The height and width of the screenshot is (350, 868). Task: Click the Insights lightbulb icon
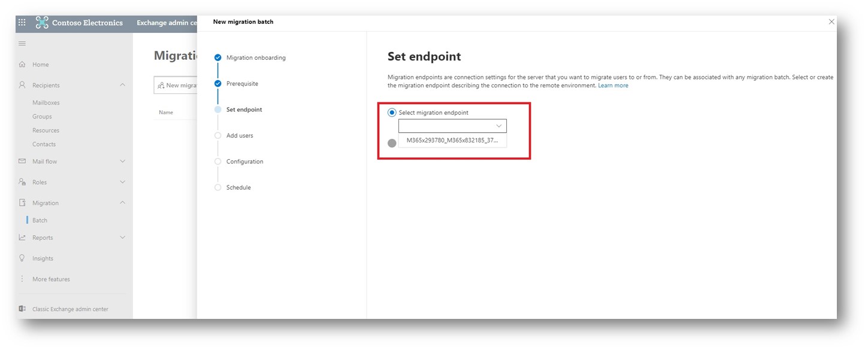click(x=22, y=258)
